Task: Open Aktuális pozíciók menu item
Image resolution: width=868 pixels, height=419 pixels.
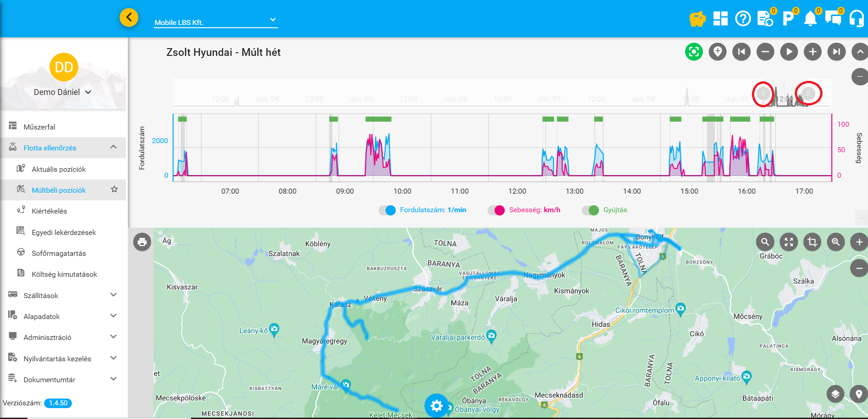Action: [x=59, y=169]
